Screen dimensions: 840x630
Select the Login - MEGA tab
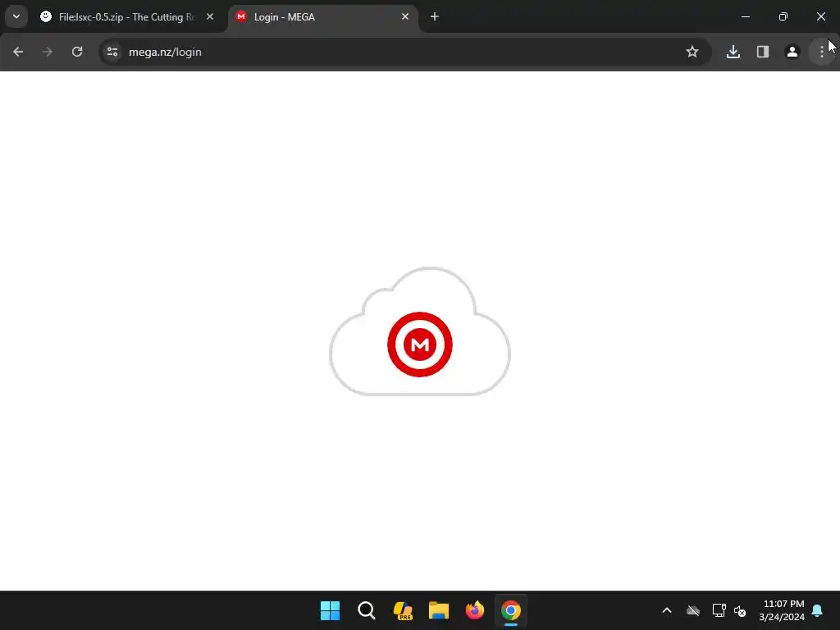(x=323, y=17)
